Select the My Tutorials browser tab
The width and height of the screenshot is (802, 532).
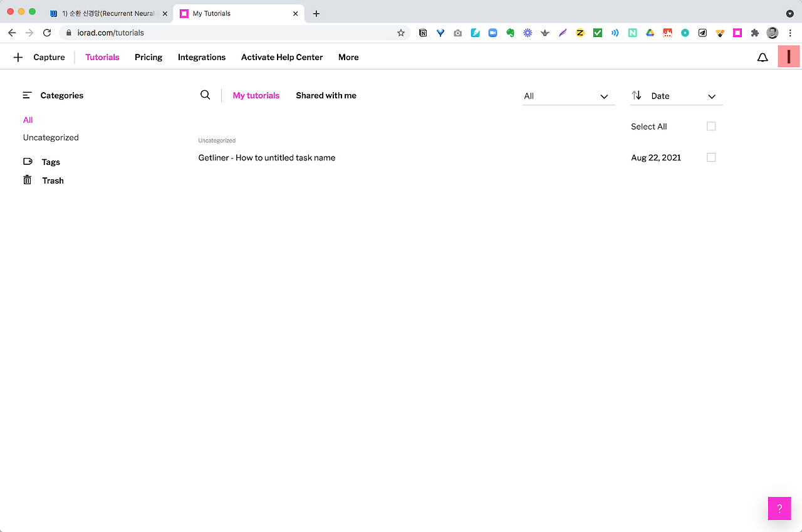[x=238, y=13]
